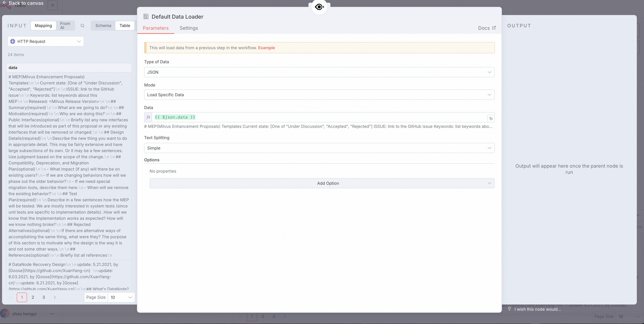The width and height of the screenshot is (644, 324).
Task: Click the Example link in notice
Action: (x=266, y=48)
